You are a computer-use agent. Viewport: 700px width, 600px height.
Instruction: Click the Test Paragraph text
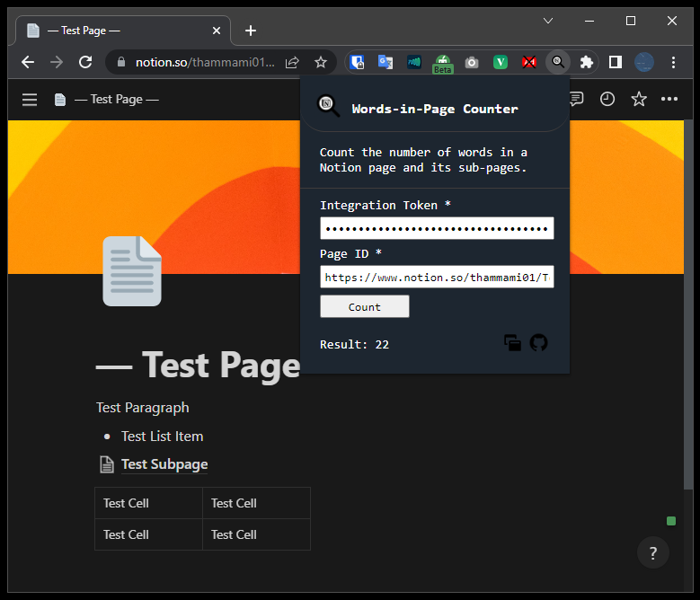[143, 407]
